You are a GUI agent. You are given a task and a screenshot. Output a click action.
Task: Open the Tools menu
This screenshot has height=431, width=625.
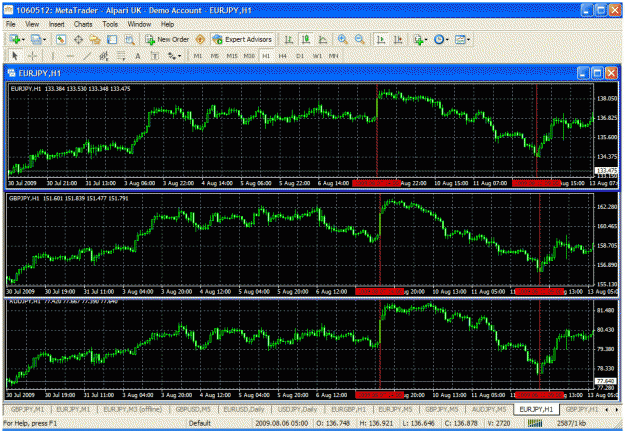click(x=110, y=24)
